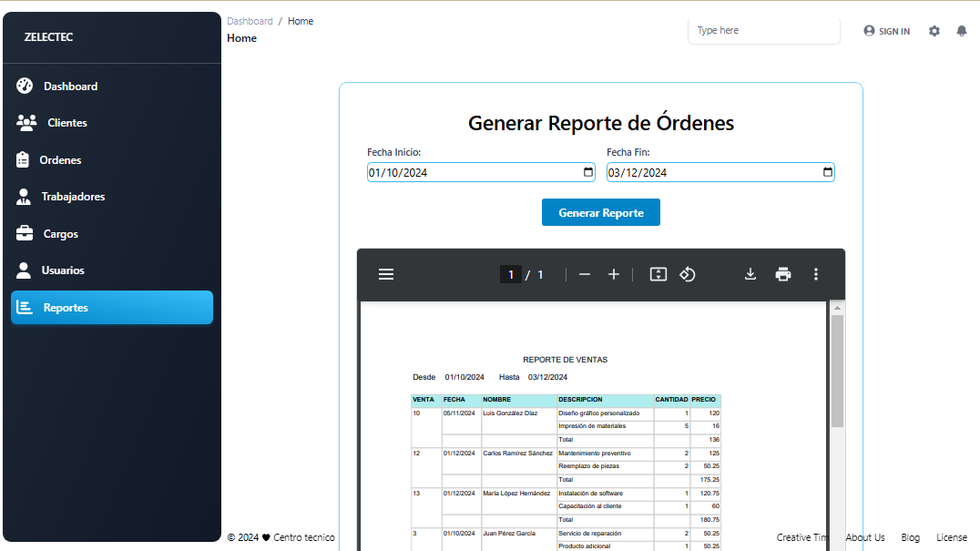Download the PDF report

(x=750, y=274)
